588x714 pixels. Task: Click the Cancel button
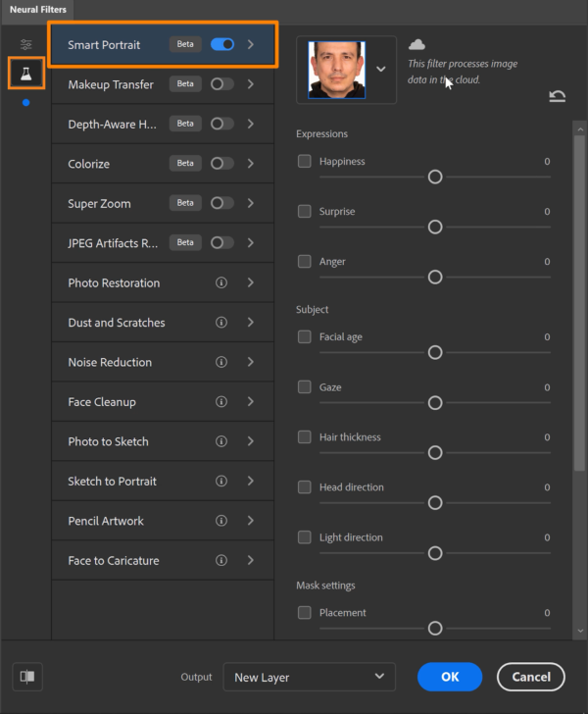click(x=530, y=677)
